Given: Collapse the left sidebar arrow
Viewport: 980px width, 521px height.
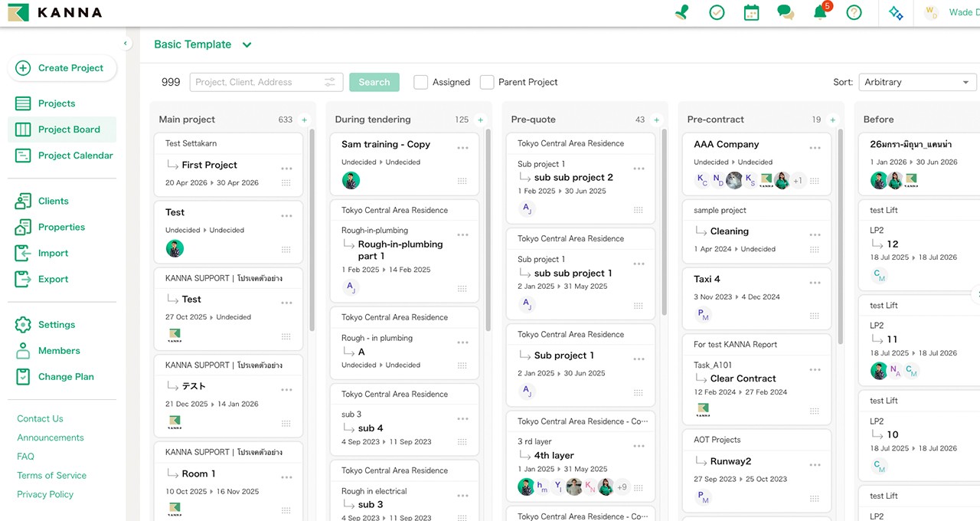Looking at the screenshot, I should click(x=126, y=44).
